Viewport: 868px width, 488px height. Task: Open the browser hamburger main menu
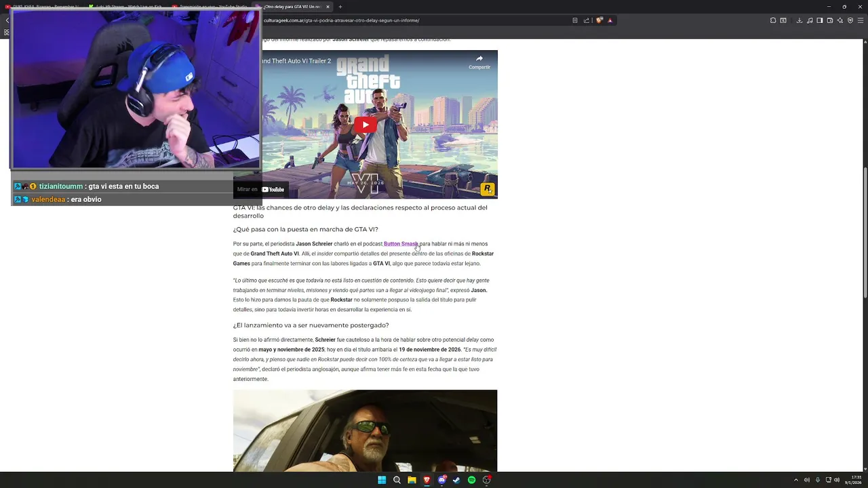tap(861, 20)
